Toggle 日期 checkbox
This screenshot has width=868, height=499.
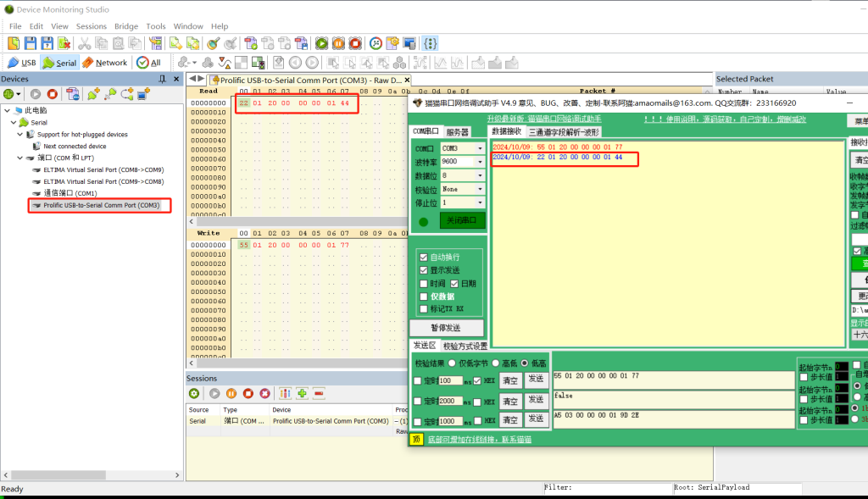454,284
